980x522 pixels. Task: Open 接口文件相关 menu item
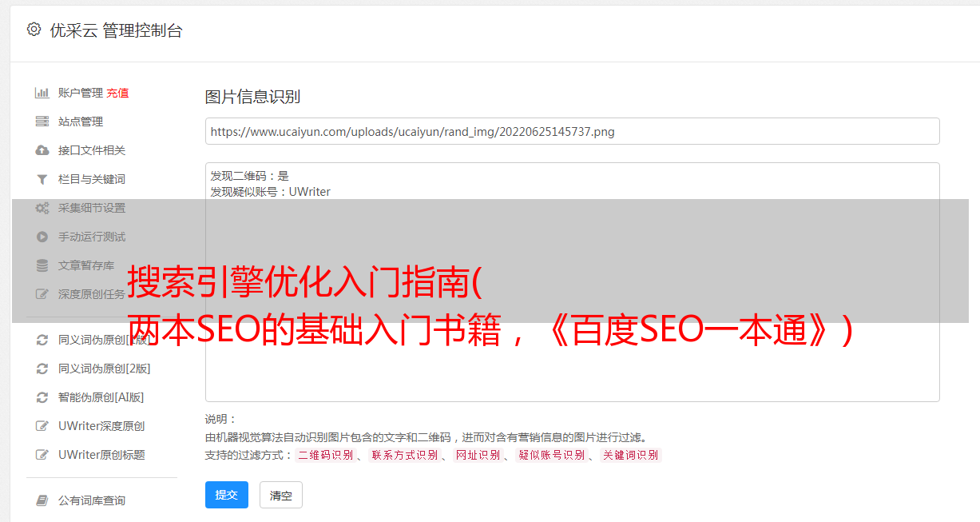point(92,150)
